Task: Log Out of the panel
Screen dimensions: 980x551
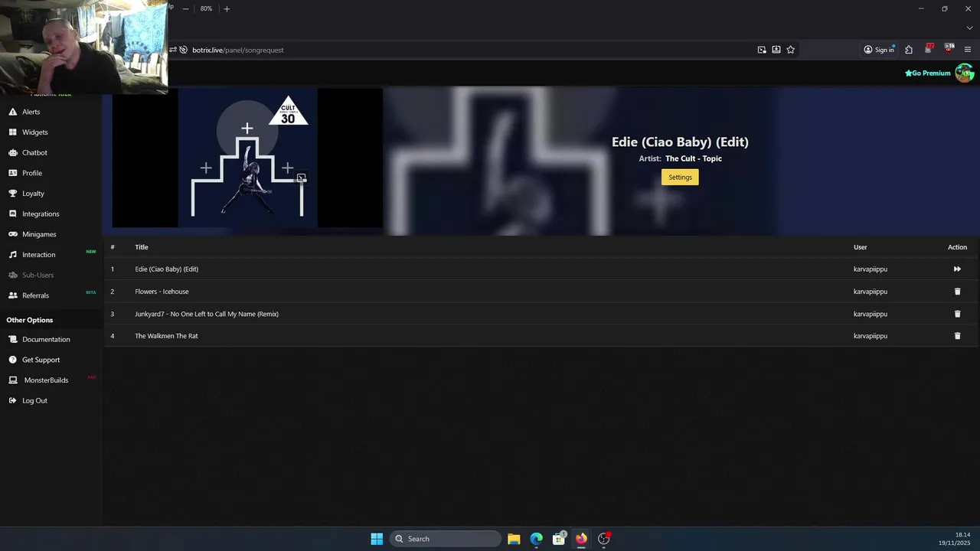Action: click(34, 400)
